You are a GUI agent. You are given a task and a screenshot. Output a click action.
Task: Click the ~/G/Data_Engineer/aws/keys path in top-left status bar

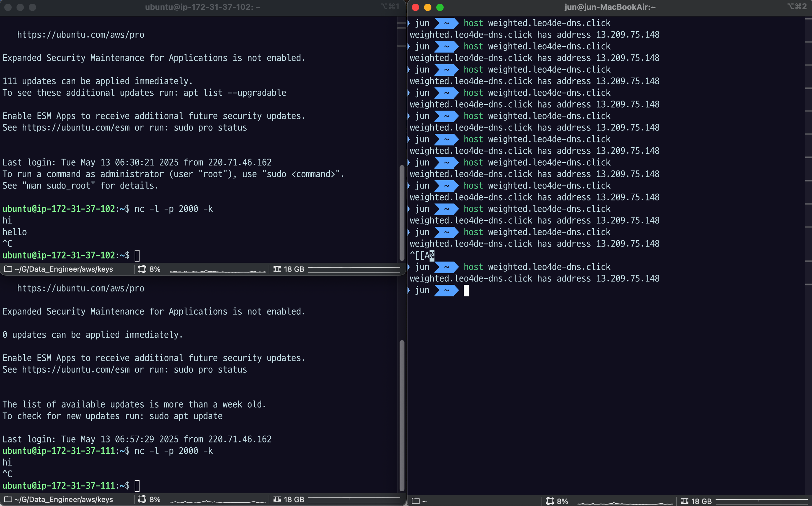pos(64,269)
